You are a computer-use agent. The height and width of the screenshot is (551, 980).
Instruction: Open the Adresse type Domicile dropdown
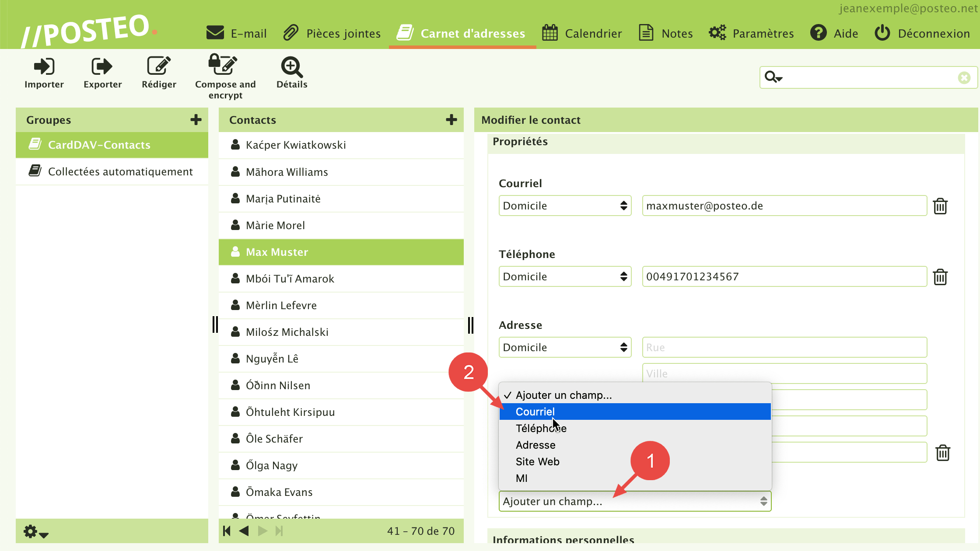tap(564, 347)
